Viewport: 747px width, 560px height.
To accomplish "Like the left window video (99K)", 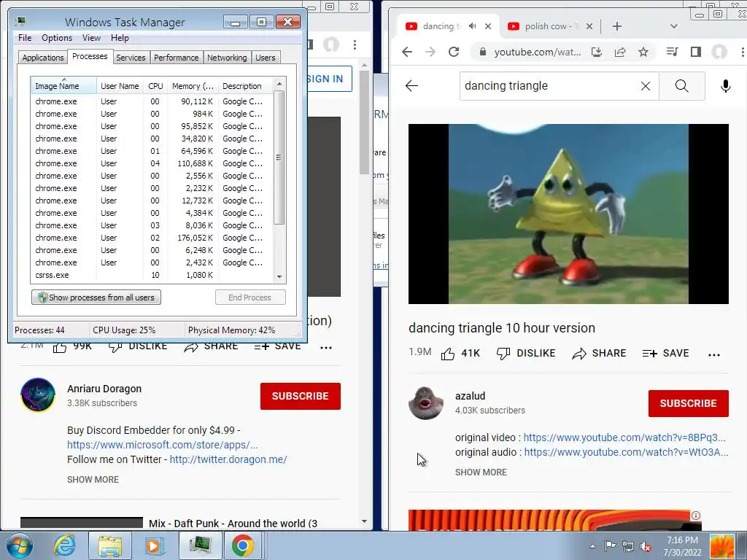I will point(72,346).
